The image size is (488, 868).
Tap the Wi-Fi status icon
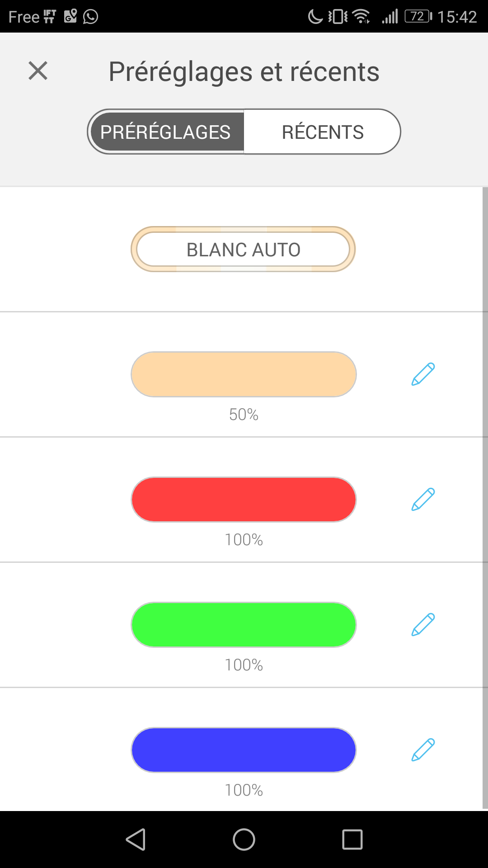click(x=361, y=17)
